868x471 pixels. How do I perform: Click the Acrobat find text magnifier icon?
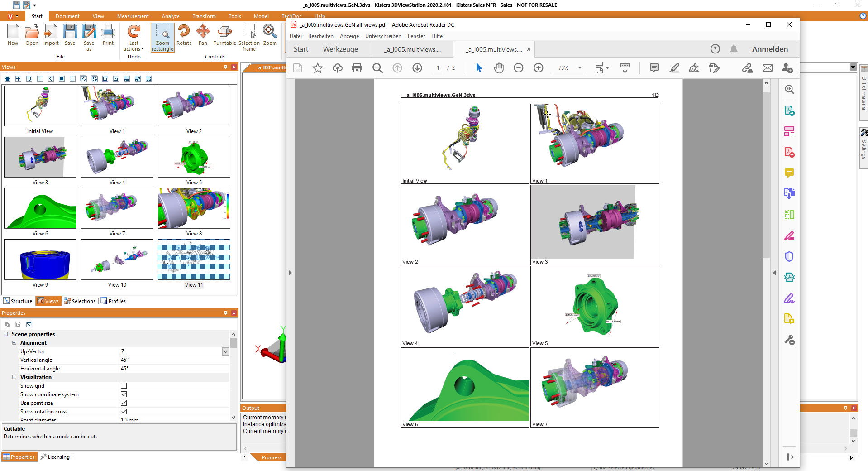pyautogui.click(x=377, y=68)
